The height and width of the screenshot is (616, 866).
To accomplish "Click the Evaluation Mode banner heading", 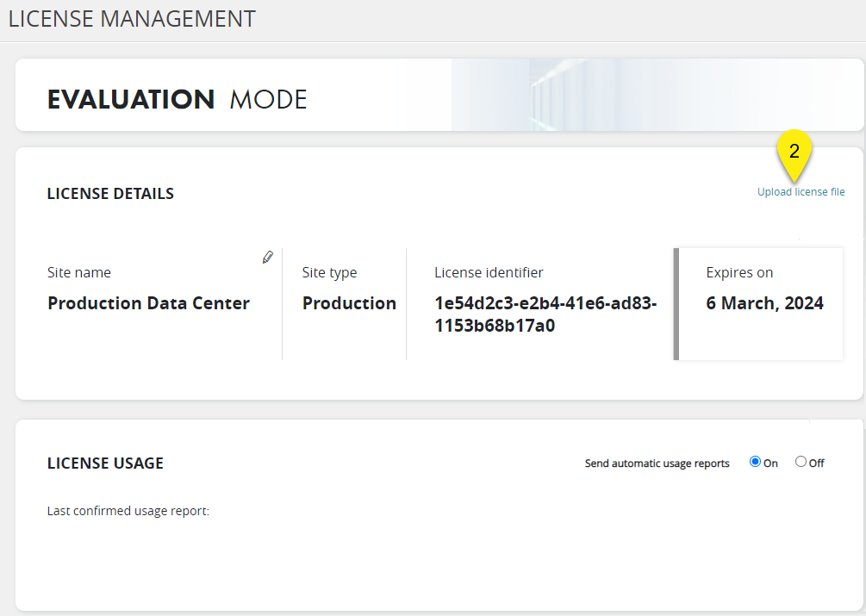I will click(x=177, y=99).
